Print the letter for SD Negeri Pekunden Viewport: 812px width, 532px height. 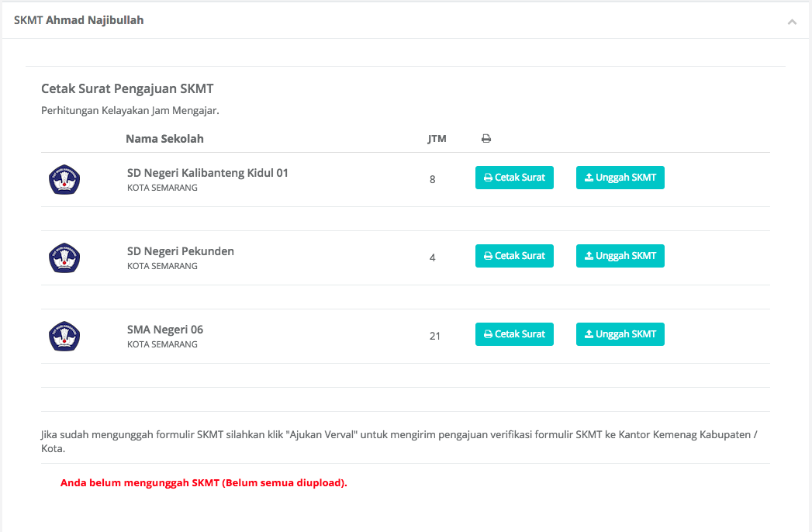pyautogui.click(x=514, y=255)
